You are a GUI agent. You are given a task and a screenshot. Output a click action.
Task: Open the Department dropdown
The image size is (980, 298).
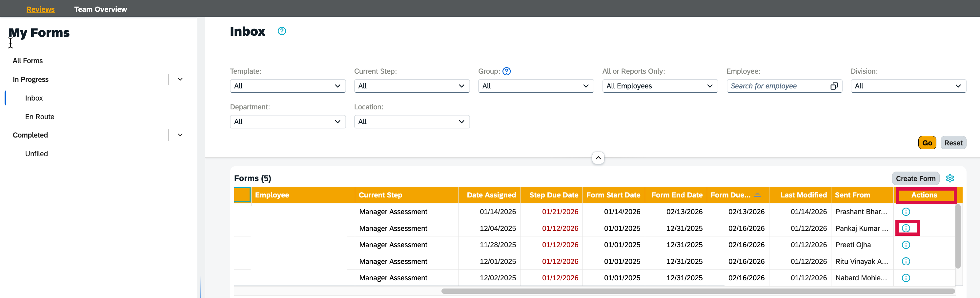(288, 121)
